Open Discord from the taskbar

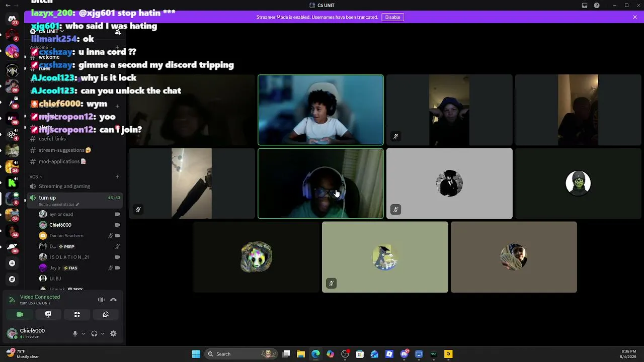[404, 354]
